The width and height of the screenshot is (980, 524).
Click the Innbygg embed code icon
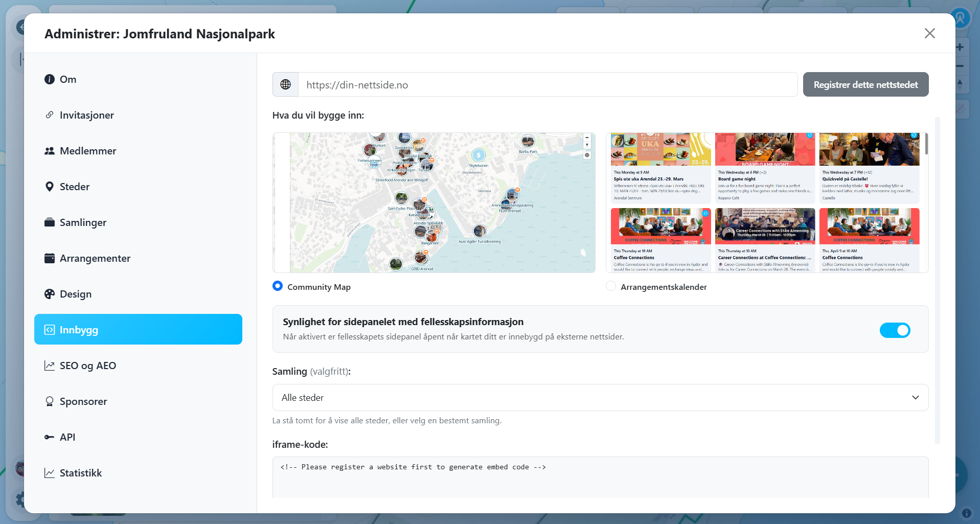[x=50, y=330]
